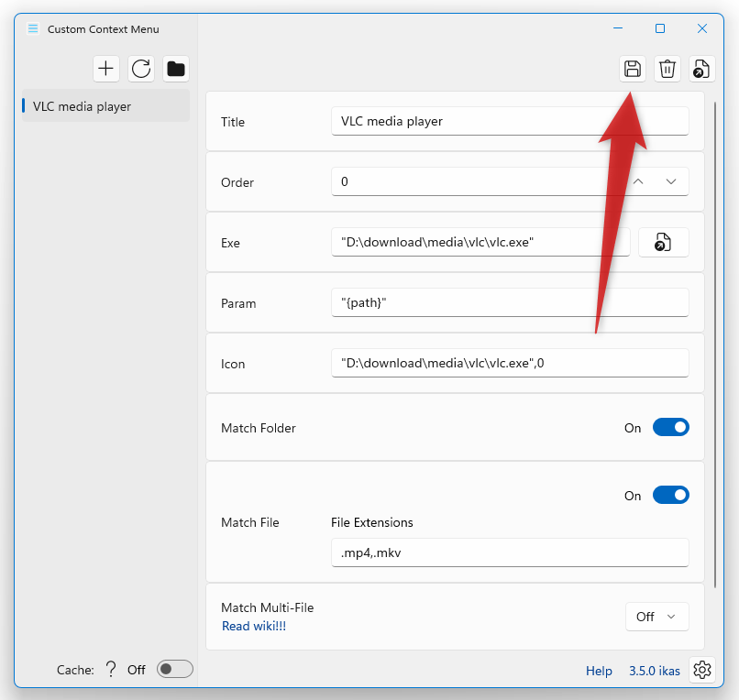Refresh the menu list
This screenshot has height=700, width=739.
pyautogui.click(x=141, y=69)
